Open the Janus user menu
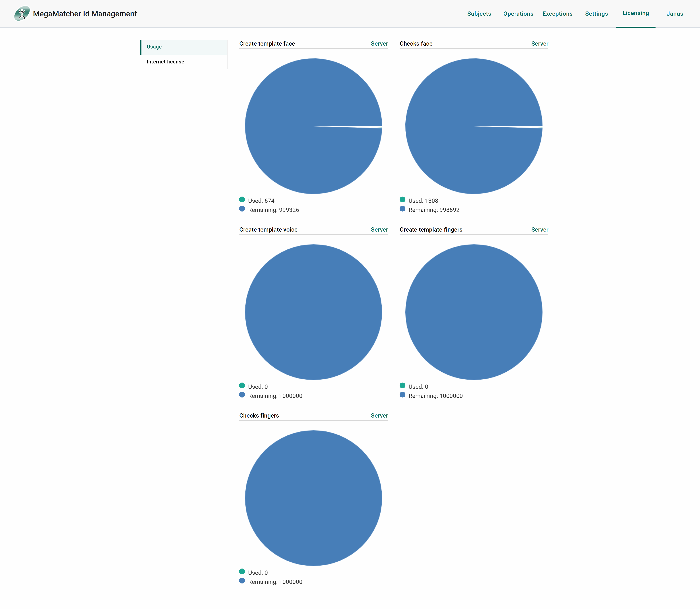Viewport: 700px width, 609px height. 674,14
